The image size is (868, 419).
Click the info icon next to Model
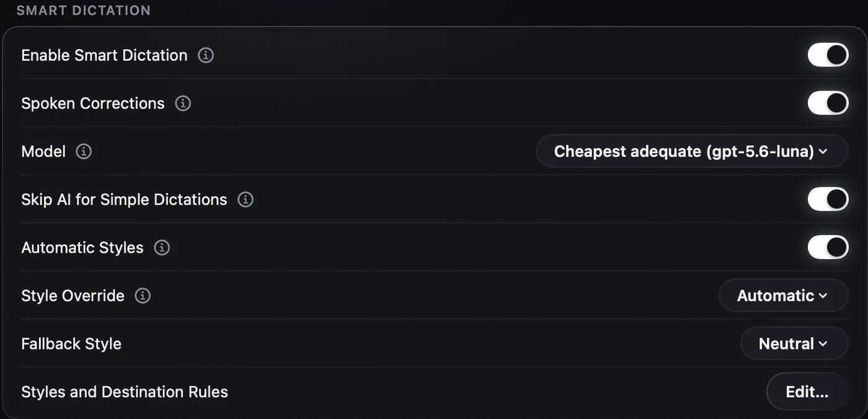pyautogui.click(x=84, y=151)
